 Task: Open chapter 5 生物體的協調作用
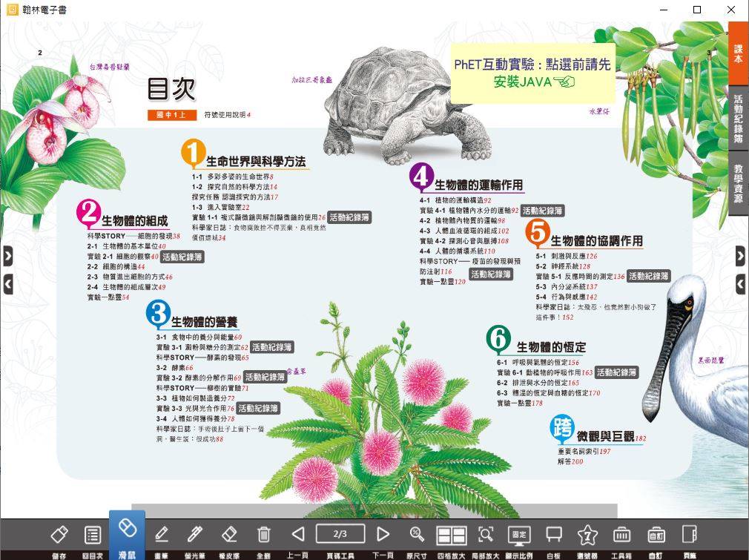point(597,241)
